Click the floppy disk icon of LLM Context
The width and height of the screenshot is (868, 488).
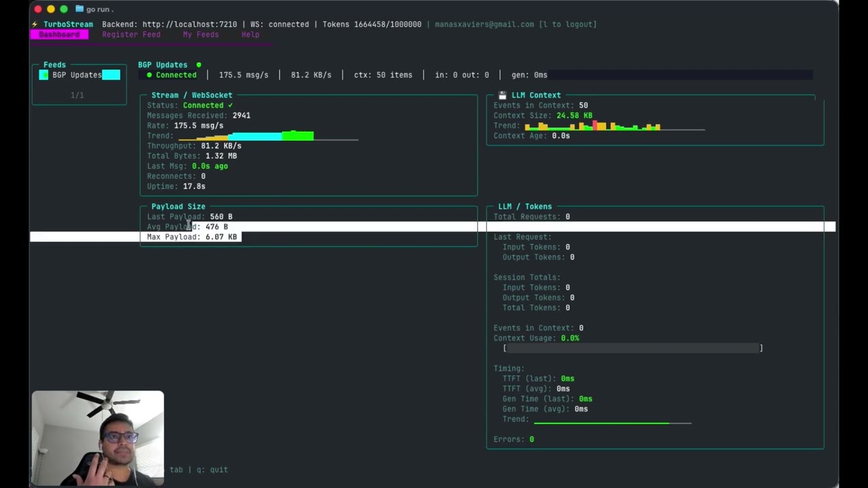[x=502, y=96]
